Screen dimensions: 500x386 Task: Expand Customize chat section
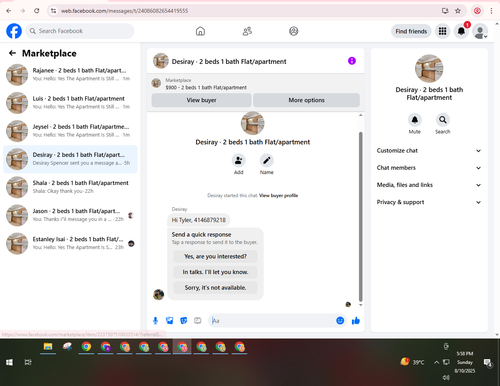[429, 151]
